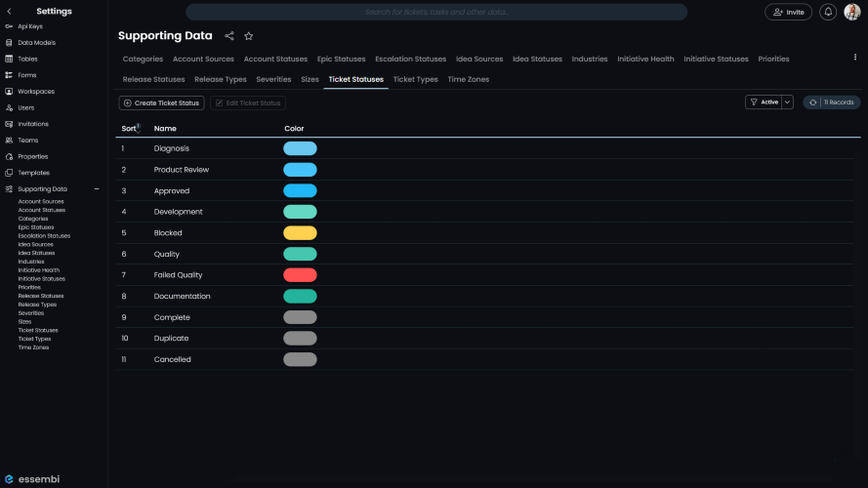Click the Color column header

coord(294,129)
